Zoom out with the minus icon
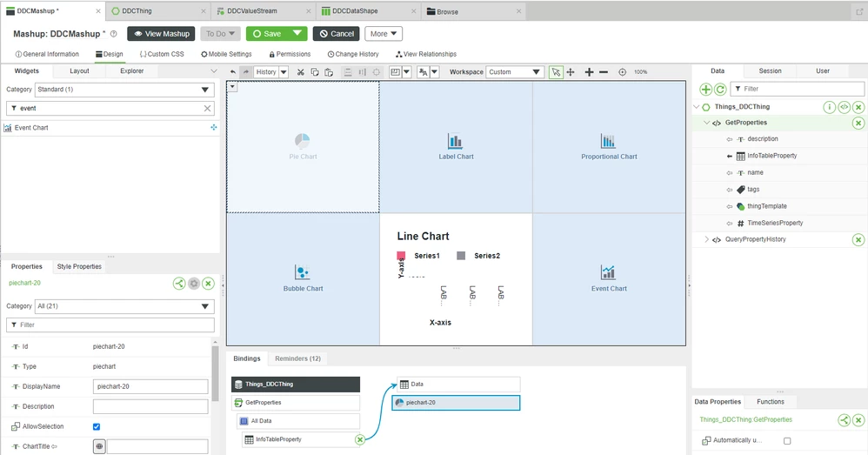This screenshot has height=455, width=868. pyautogui.click(x=604, y=72)
